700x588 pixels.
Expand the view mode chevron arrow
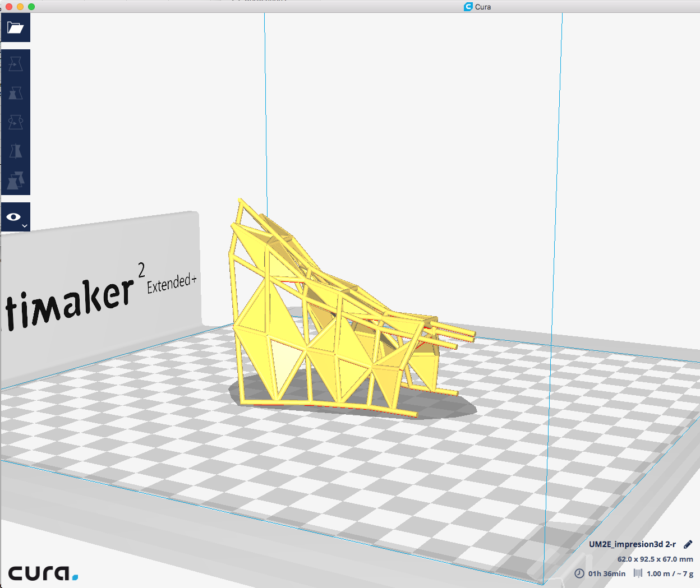(25, 226)
